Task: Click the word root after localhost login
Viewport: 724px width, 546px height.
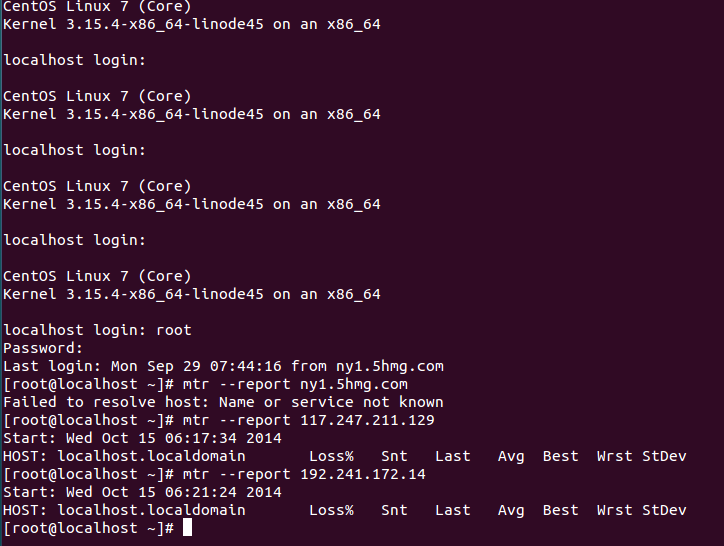Action: 174,330
